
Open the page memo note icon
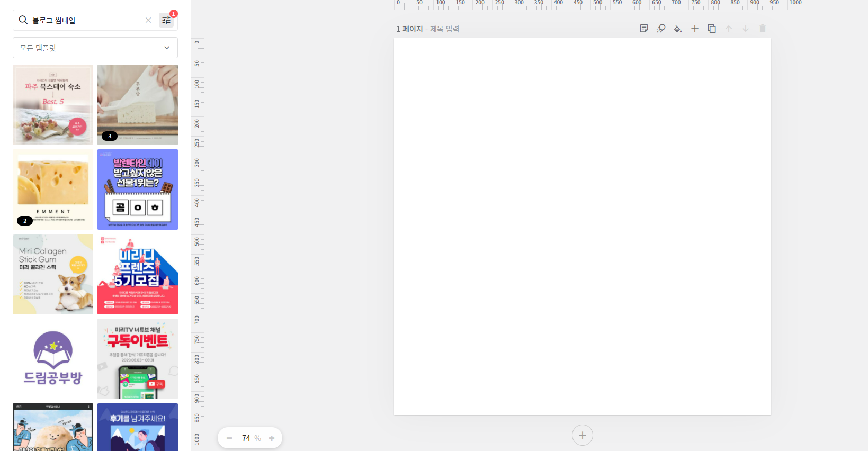(x=644, y=29)
